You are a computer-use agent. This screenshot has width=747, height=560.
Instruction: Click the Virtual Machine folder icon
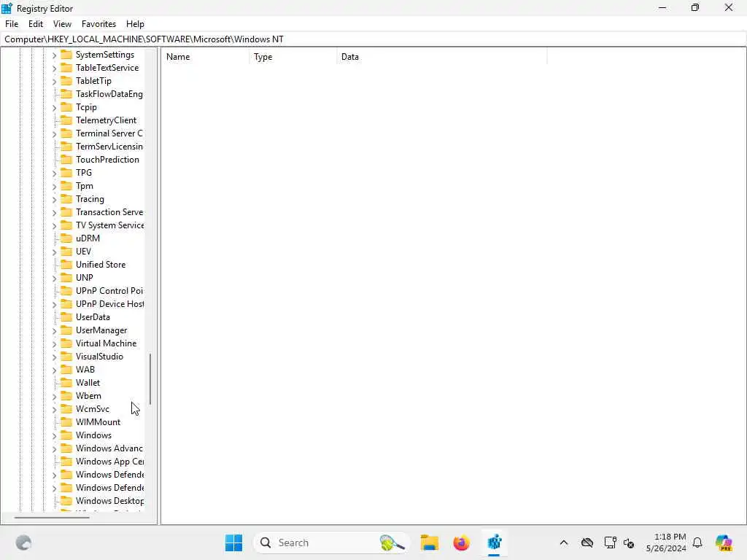(x=66, y=343)
